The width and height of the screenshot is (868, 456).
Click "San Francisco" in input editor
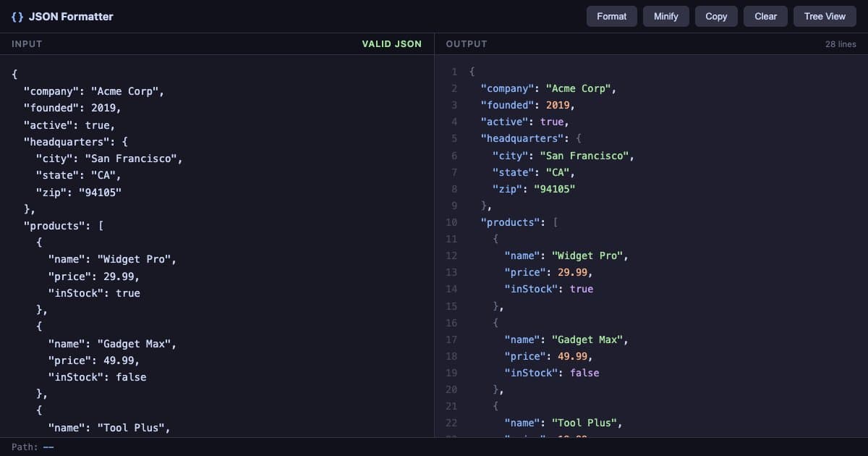point(130,159)
